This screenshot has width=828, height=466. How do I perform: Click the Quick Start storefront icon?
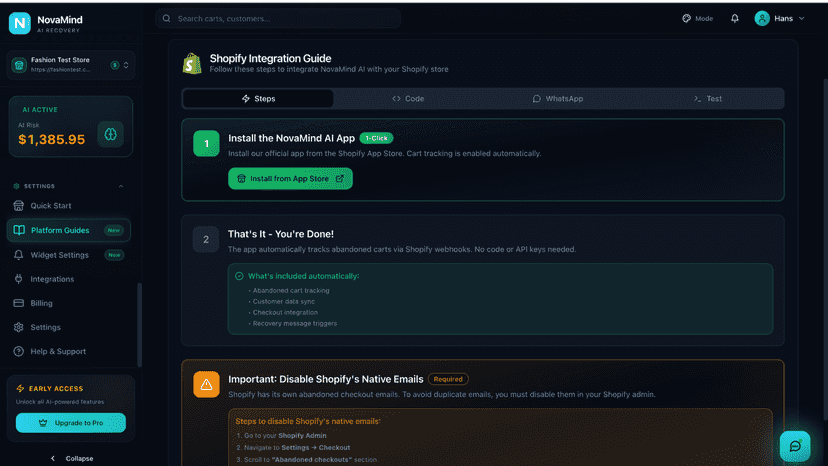point(18,206)
